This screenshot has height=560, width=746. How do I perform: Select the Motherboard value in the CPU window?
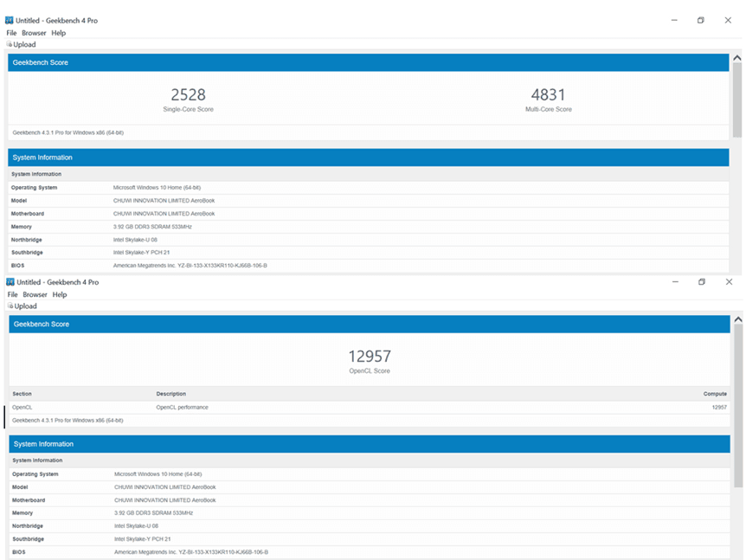[x=164, y=214]
